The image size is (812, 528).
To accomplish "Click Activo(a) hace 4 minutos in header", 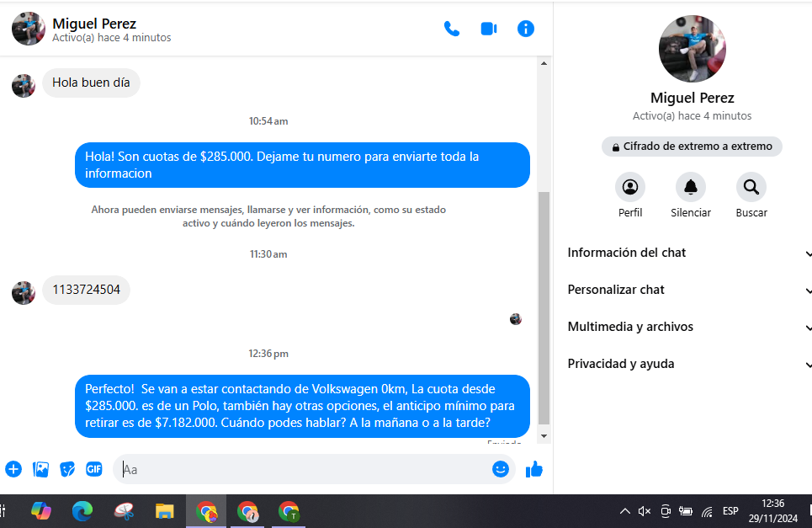I will [111, 38].
